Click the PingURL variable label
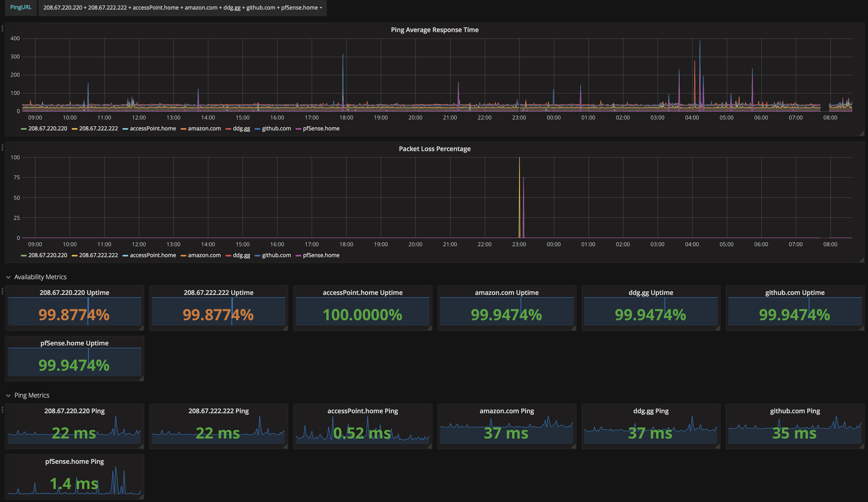The width and height of the screenshot is (868, 502). [x=21, y=7]
